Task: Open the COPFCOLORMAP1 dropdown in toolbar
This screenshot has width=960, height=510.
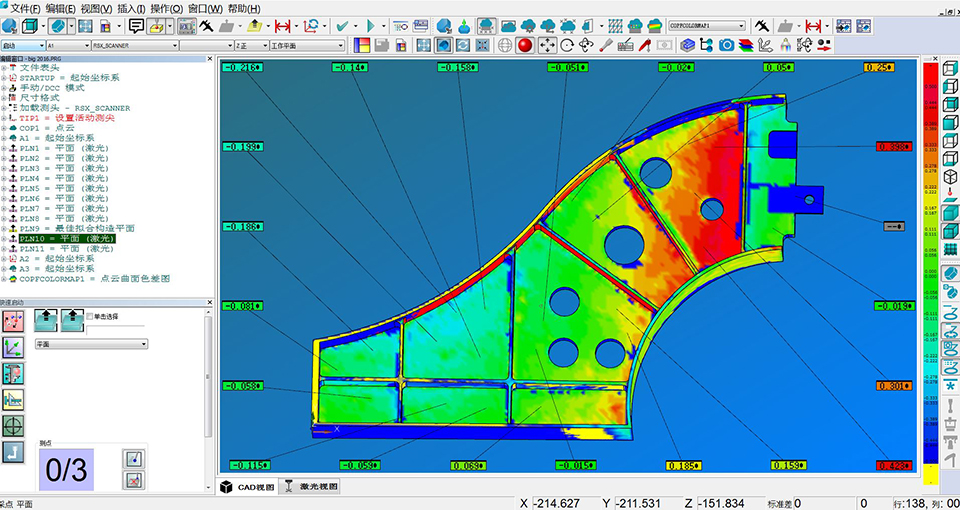Action: pyautogui.click(x=743, y=26)
